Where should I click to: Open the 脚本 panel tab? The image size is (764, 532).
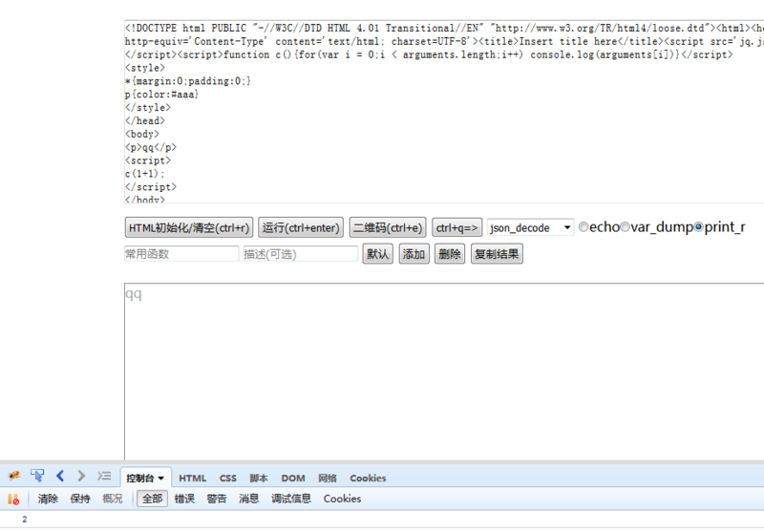[x=259, y=479]
